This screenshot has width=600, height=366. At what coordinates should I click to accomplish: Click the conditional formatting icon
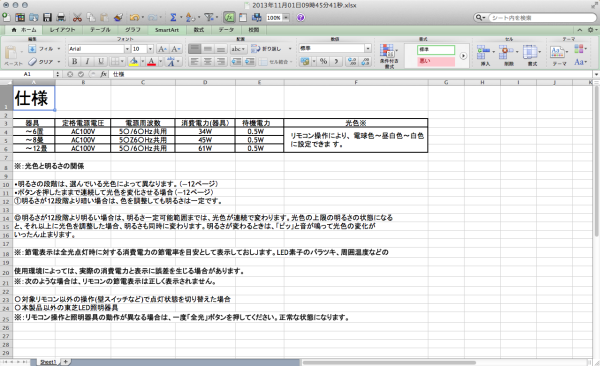coord(388,56)
